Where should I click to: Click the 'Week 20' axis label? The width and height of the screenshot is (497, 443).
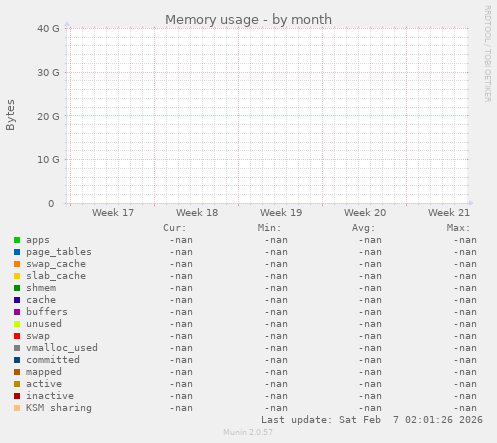[365, 213]
